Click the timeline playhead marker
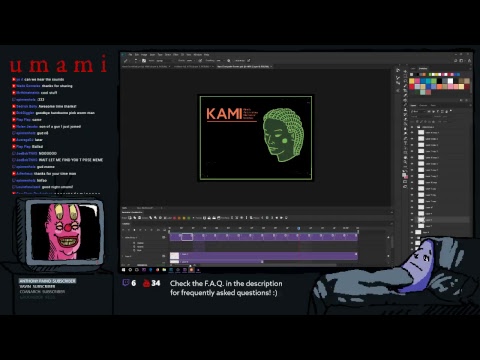 [x=298, y=228]
